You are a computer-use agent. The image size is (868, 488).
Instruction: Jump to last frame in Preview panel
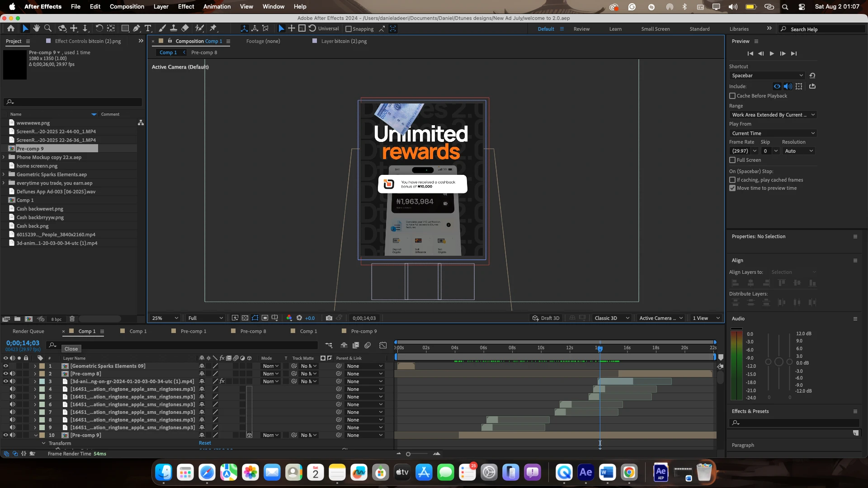(794, 54)
